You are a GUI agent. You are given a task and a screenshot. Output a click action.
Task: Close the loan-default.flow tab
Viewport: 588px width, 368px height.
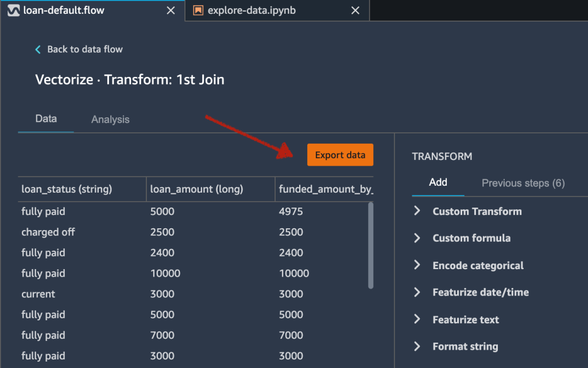coord(170,10)
